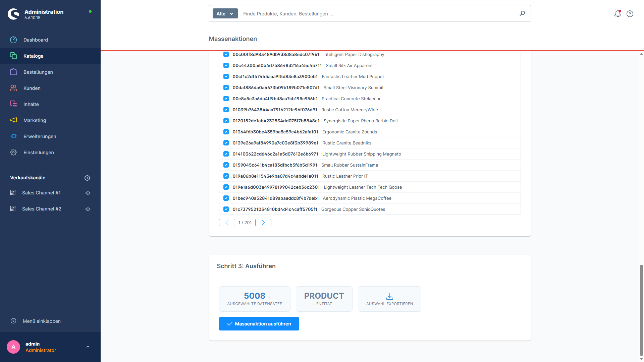This screenshot has width=644, height=362.
Task: Click Menü einklappen label
Action: click(x=42, y=321)
